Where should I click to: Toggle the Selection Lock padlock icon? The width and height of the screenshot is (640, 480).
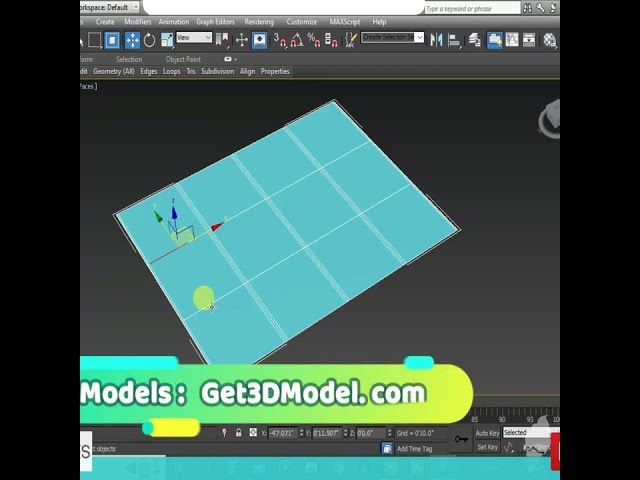point(238,433)
